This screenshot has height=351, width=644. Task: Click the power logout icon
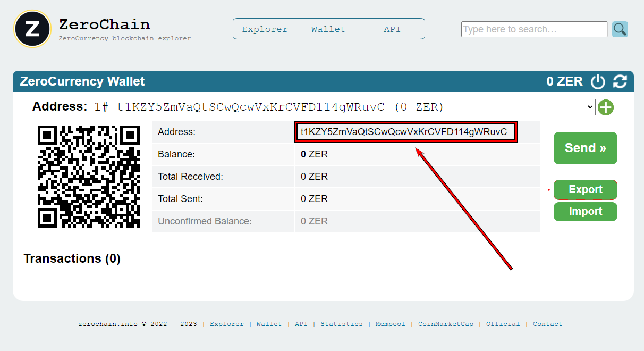(598, 81)
